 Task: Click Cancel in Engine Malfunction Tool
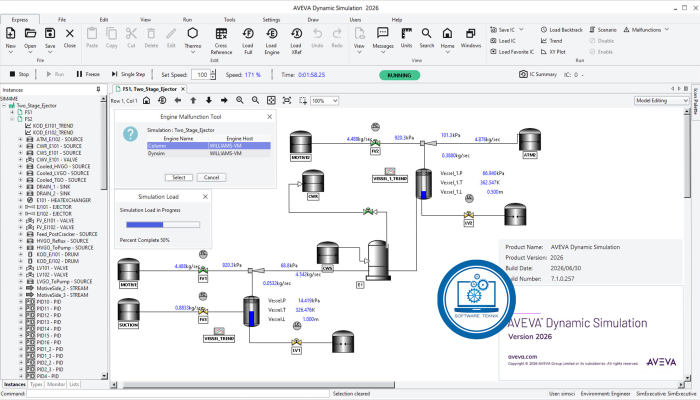(x=211, y=178)
